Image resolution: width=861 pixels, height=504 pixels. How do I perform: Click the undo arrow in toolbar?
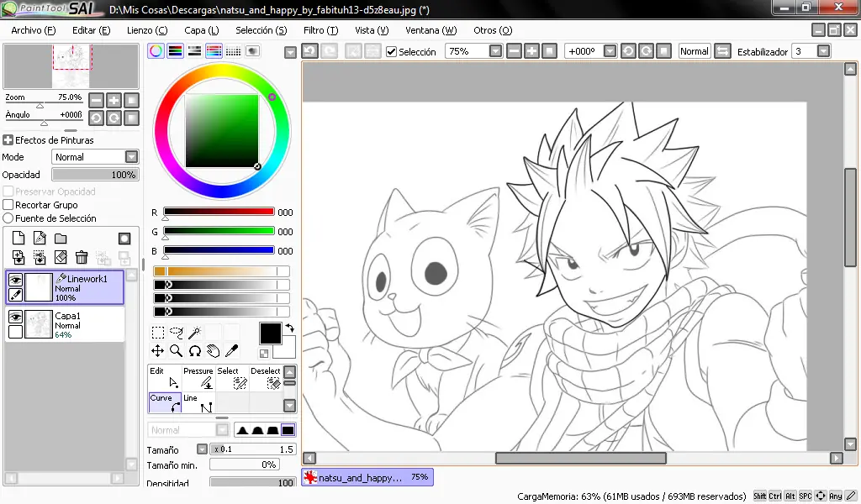pyautogui.click(x=309, y=51)
